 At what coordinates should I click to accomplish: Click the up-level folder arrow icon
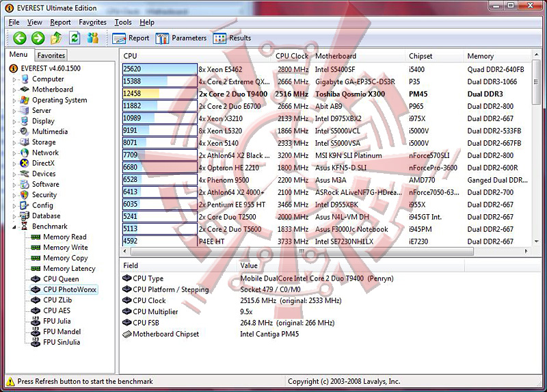[x=56, y=38]
